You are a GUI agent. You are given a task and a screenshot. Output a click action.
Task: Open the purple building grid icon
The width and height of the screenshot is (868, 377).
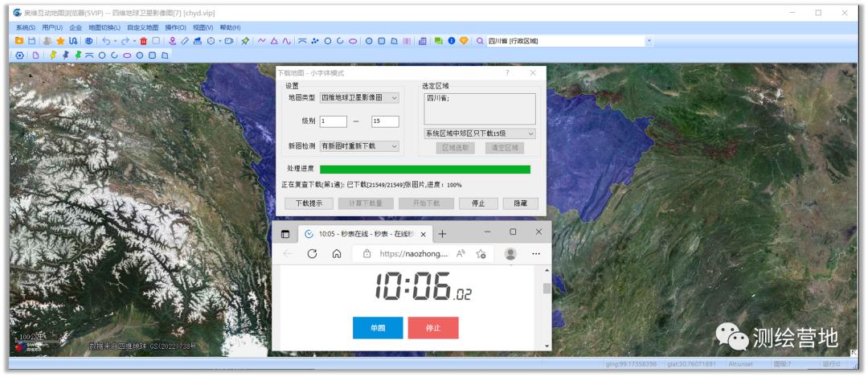(x=423, y=41)
